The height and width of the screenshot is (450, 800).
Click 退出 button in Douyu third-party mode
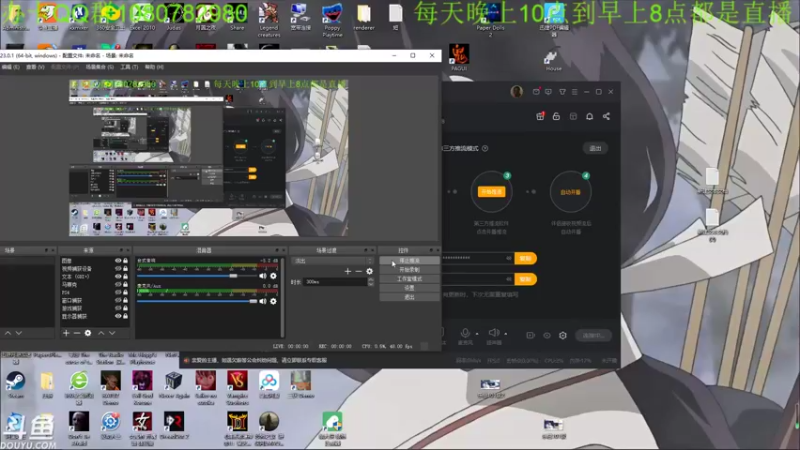[595, 148]
